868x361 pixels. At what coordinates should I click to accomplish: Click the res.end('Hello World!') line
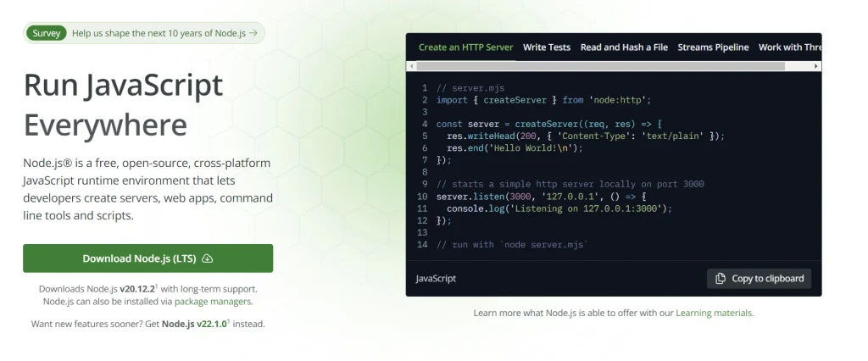click(x=515, y=148)
